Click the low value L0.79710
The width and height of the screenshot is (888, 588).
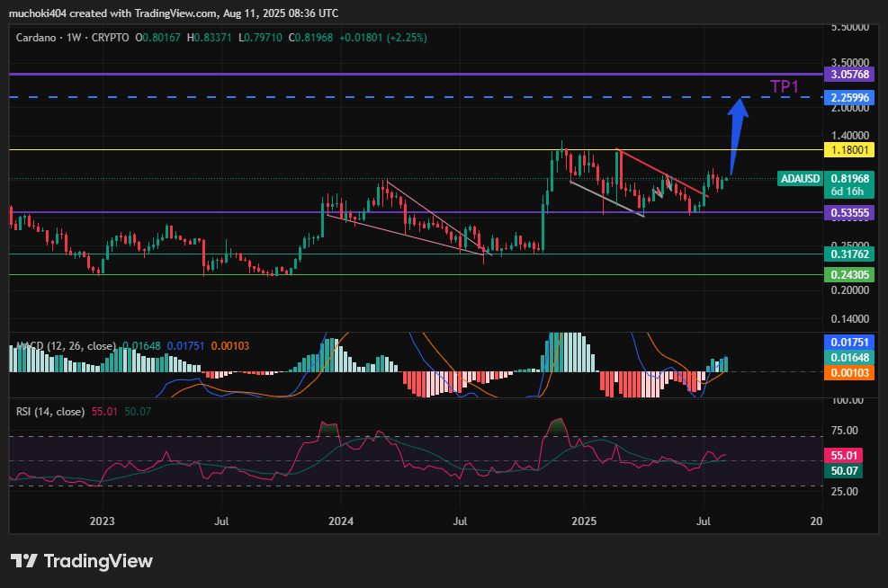(260, 38)
